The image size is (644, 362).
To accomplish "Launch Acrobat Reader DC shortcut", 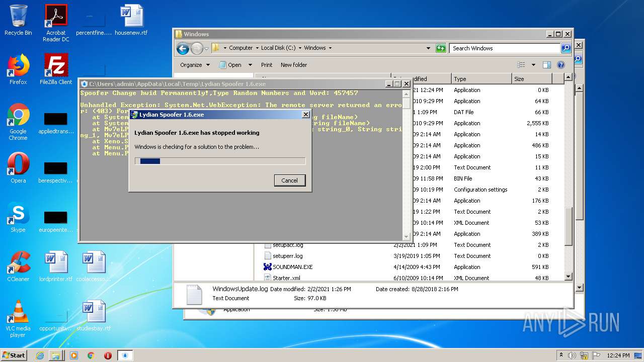I will pyautogui.click(x=56, y=23).
